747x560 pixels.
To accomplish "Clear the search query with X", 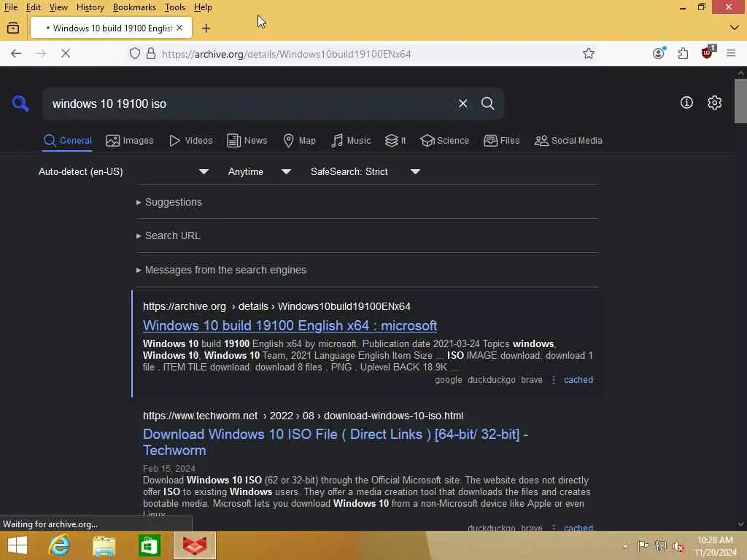I will [x=462, y=104].
